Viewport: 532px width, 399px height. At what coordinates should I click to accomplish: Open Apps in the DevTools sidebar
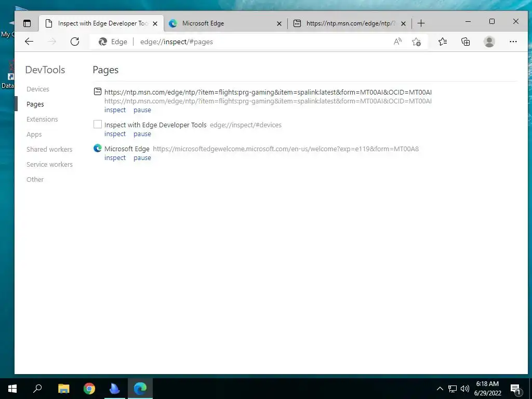(x=34, y=135)
